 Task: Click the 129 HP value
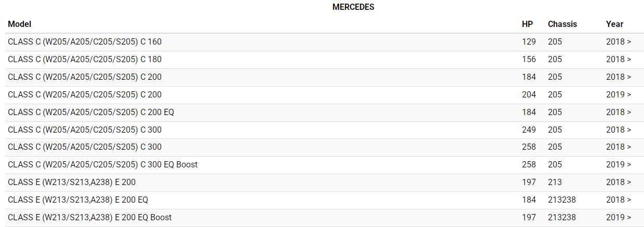pos(529,41)
